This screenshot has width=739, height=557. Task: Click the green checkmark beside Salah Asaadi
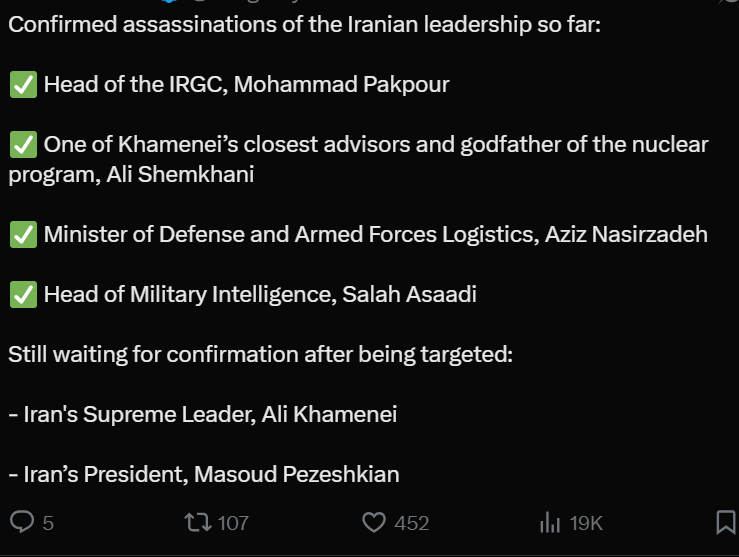click(x=22, y=295)
